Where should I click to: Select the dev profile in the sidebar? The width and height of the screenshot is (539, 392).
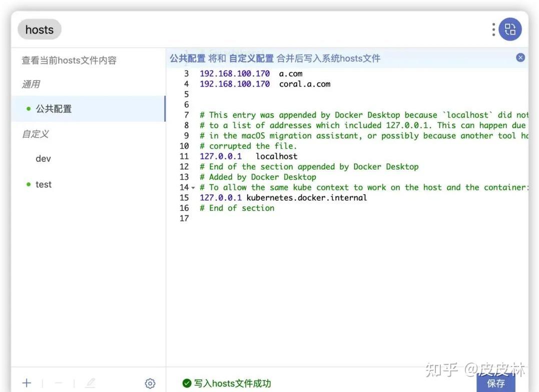tap(43, 158)
